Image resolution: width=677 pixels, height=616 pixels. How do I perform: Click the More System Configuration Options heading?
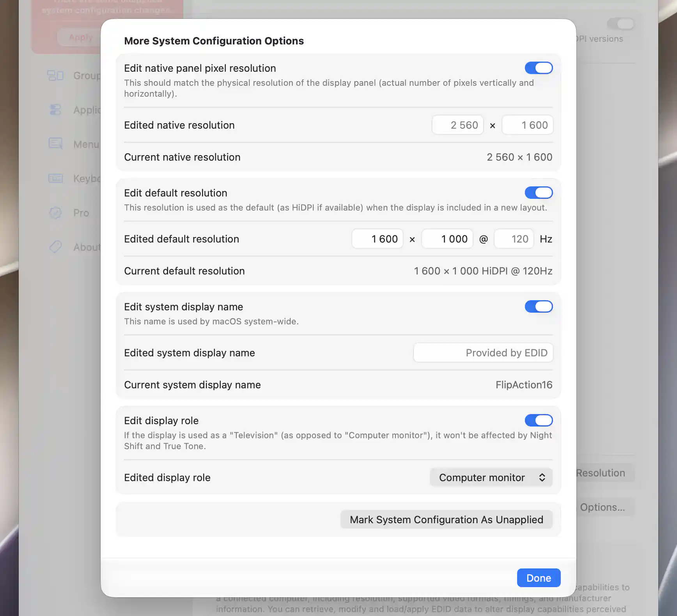[x=214, y=41]
